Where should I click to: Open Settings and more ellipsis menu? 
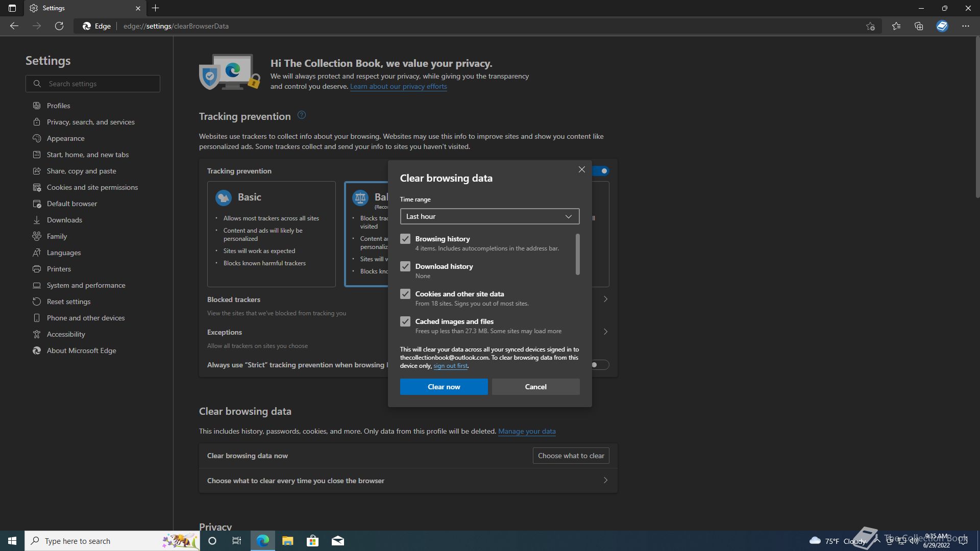coord(966,26)
